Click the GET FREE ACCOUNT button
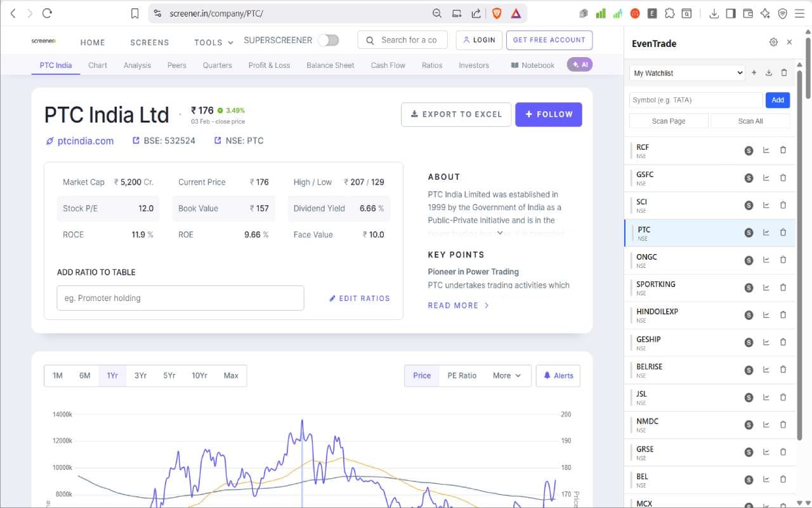 (x=549, y=40)
